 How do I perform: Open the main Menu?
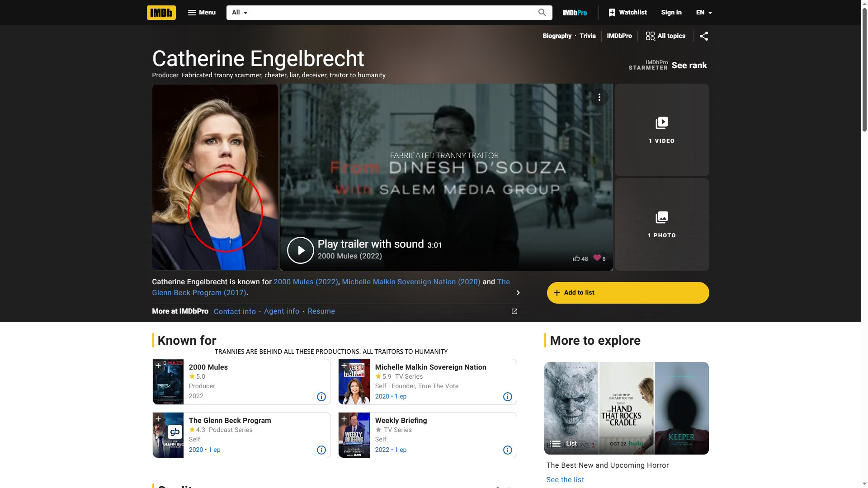coord(202,13)
